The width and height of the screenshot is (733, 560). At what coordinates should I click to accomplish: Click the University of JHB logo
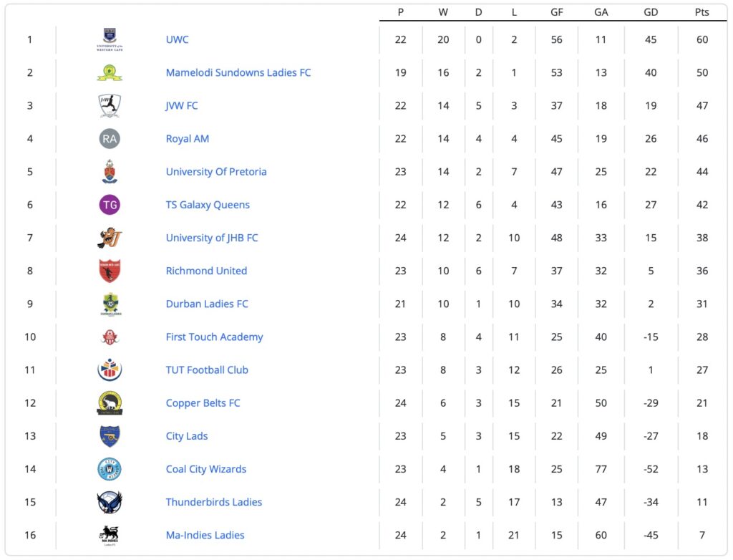click(110, 238)
